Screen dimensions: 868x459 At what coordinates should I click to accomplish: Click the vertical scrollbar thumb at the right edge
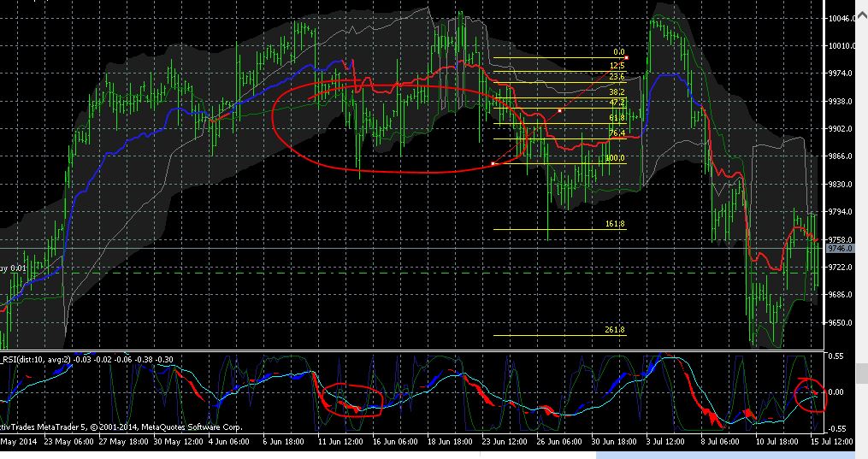point(862,374)
